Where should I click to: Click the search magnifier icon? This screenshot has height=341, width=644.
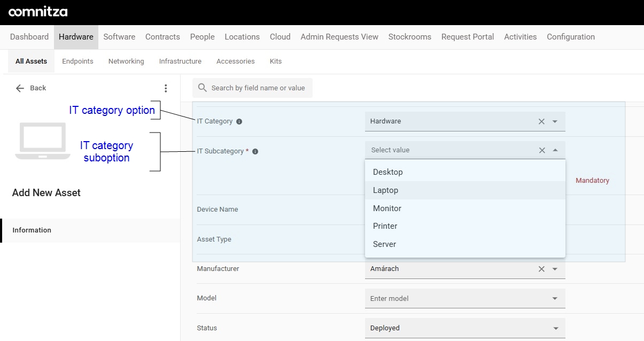coord(203,88)
